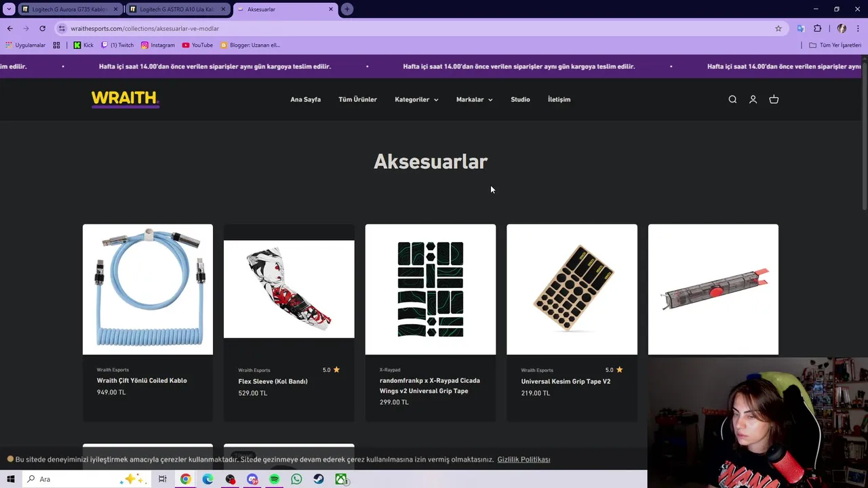Open randomfrankp x X-Raypad Cicada Wings link
The image size is (868, 488).
(430, 386)
